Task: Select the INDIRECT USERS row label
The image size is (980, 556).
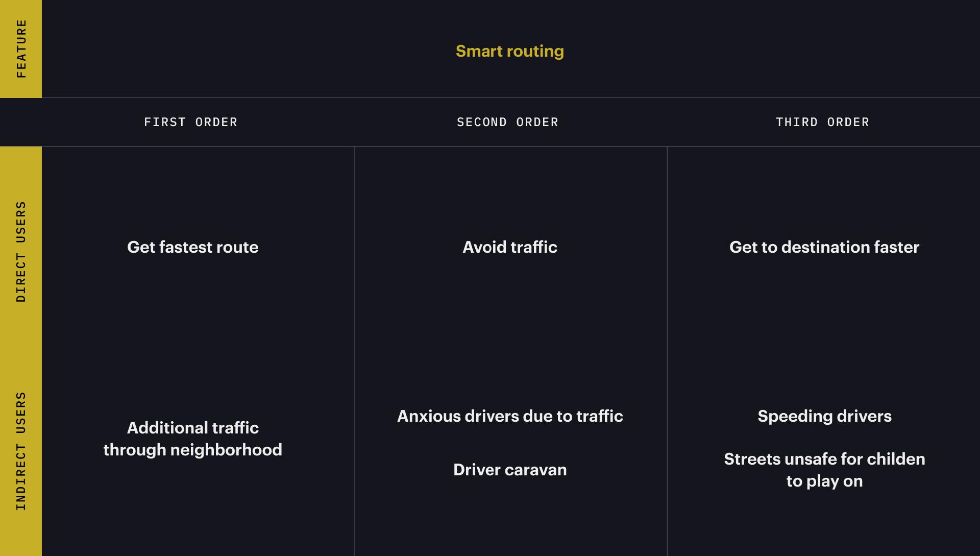Action: pyautogui.click(x=21, y=451)
